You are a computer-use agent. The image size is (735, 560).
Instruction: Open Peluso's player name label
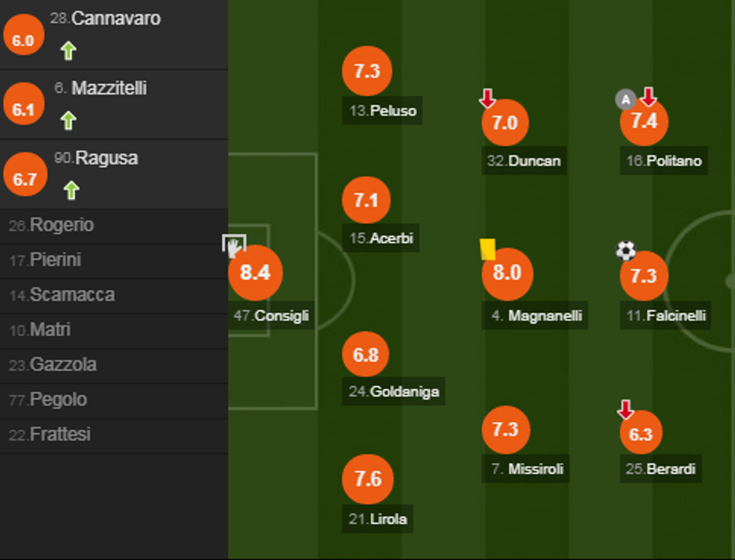(x=382, y=111)
